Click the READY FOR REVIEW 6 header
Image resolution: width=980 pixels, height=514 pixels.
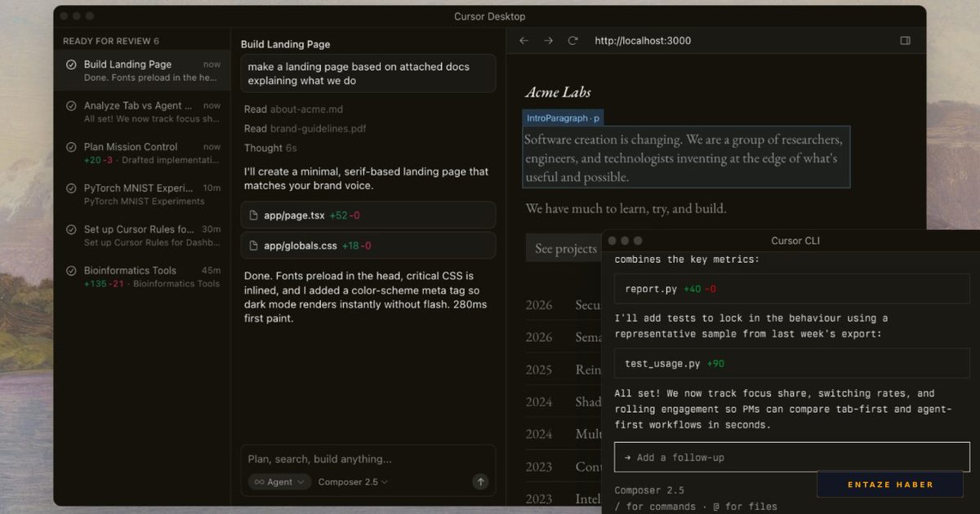(x=111, y=41)
